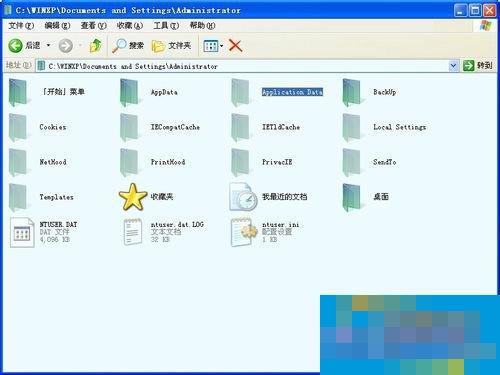This screenshot has width=500, height=375.
Task: Select the 桌面 folder icon
Action: coord(352,197)
